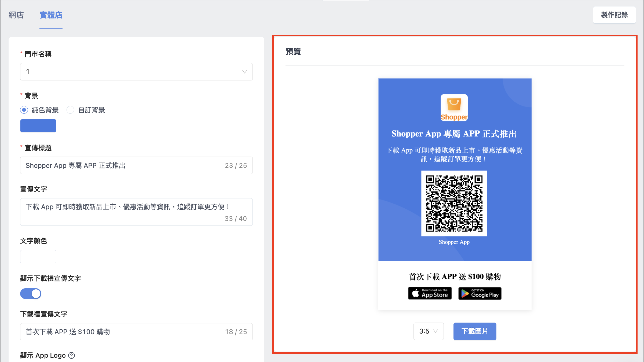This screenshot has width=644, height=362.
Task: Select the preview promo paragraph starting with 下載 App
Action: [454, 155]
